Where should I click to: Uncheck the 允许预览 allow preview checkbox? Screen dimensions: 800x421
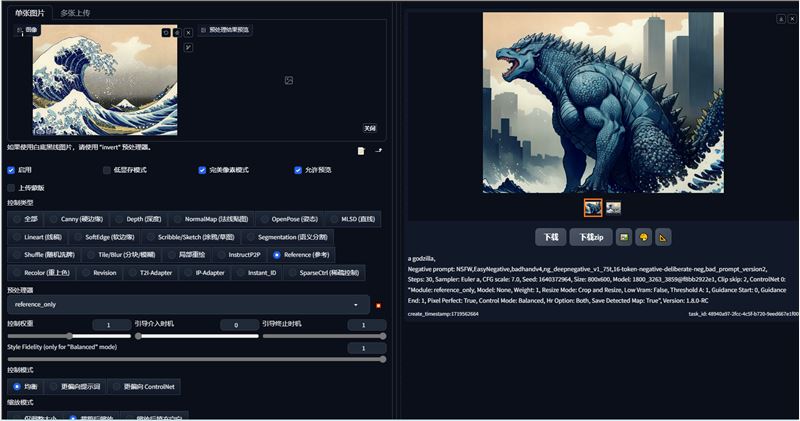pos(298,170)
